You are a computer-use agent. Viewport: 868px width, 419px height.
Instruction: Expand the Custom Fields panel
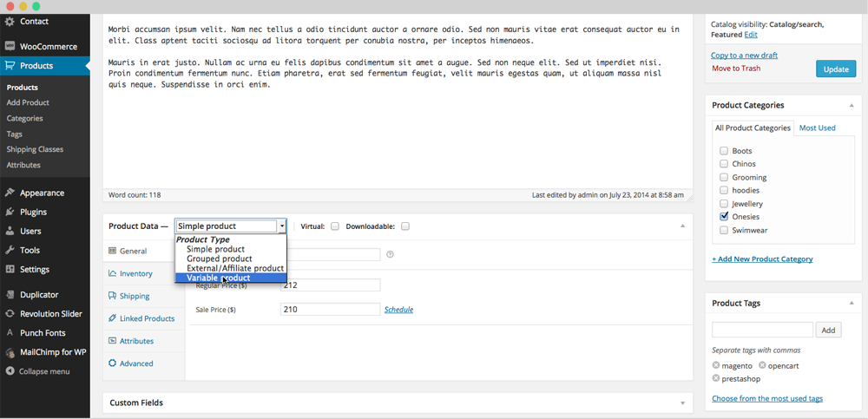click(682, 403)
